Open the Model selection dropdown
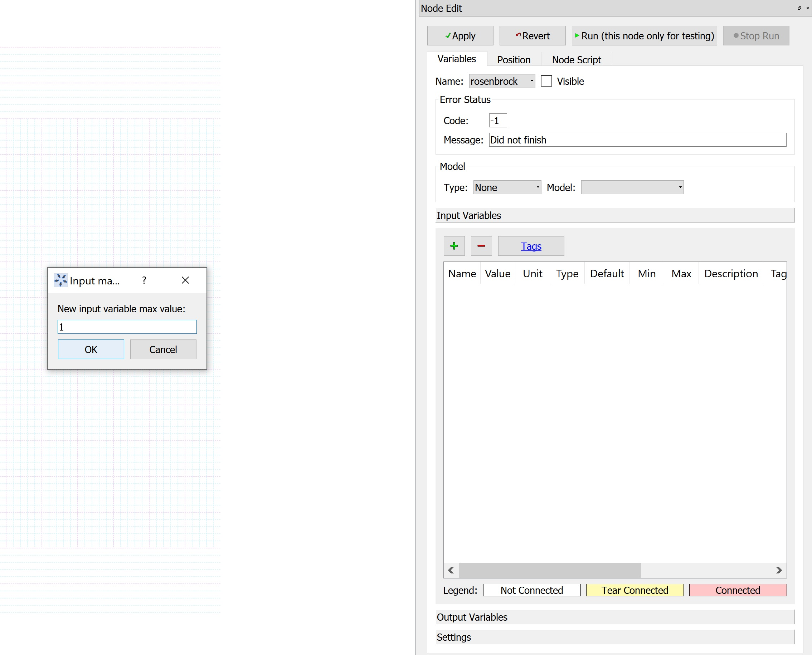Screen dimensions: 812x655 (x=632, y=187)
